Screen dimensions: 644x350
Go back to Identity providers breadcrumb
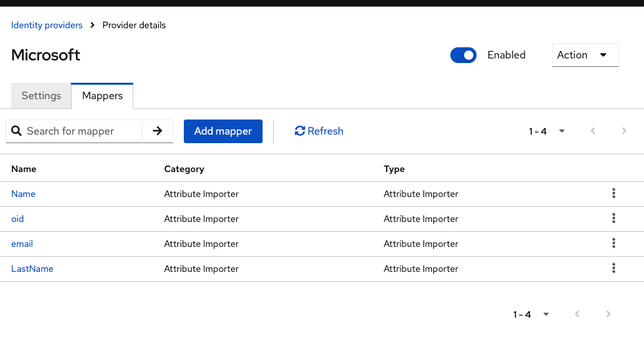click(47, 25)
